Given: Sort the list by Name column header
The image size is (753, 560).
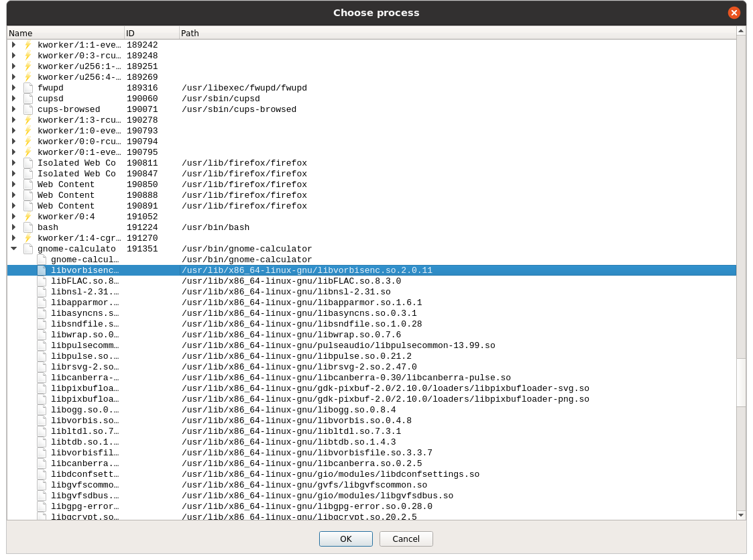Looking at the screenshot, I should tap(65, 33).
